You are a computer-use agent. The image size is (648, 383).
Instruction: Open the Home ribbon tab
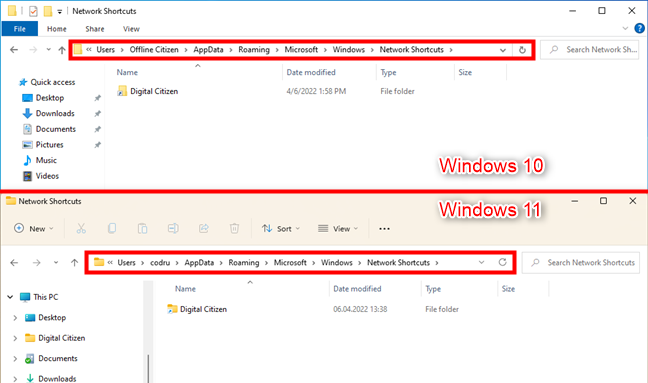57,29
